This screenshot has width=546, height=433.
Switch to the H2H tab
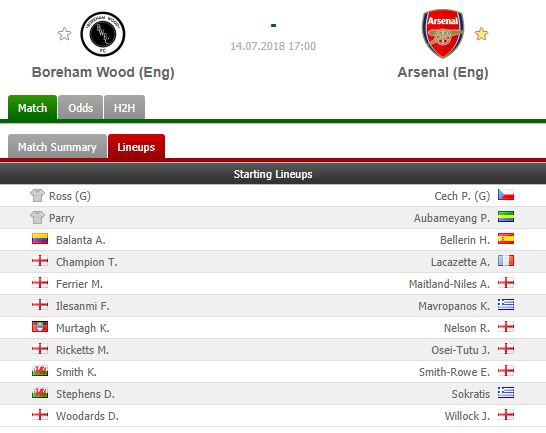(x=124, y=107)
